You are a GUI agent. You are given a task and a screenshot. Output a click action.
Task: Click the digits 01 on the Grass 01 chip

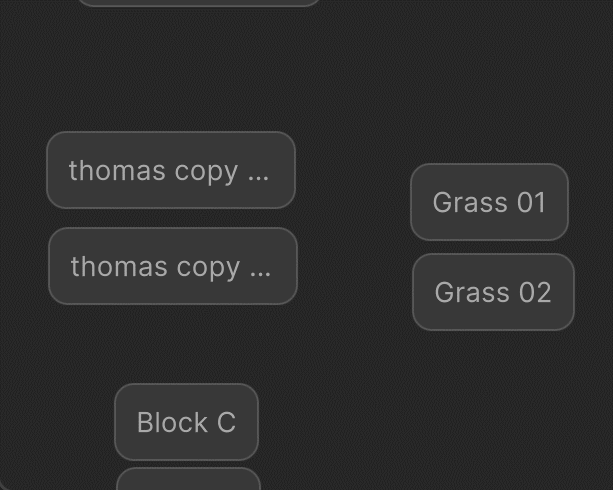(531, 202)
